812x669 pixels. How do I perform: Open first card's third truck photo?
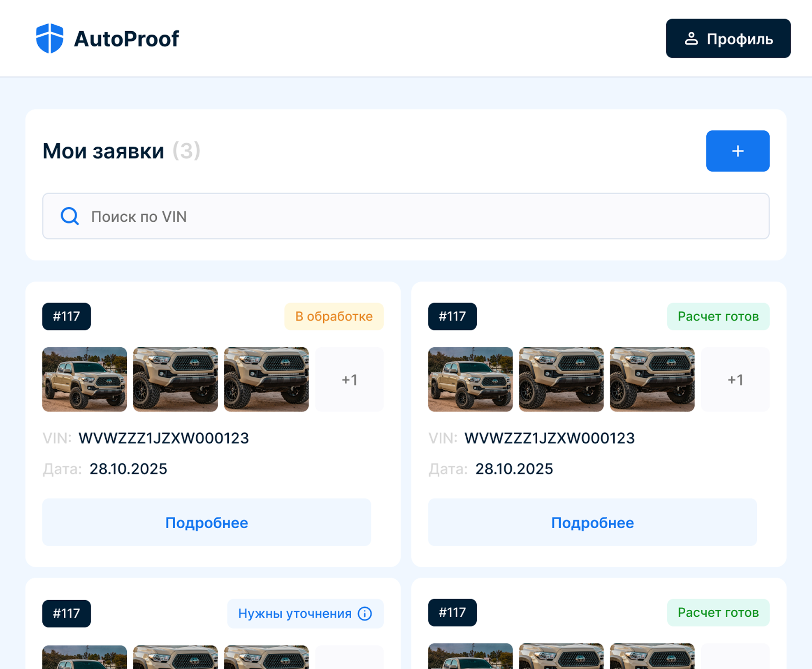pos(266,379)
